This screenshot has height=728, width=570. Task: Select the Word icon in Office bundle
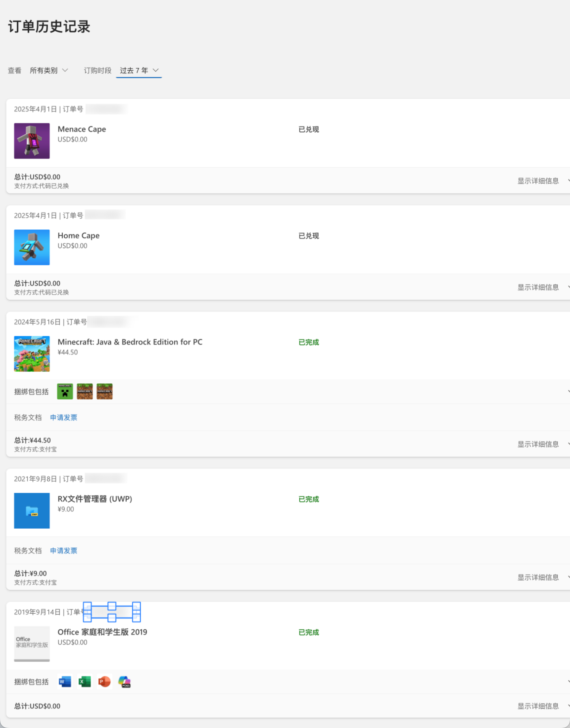(x=65, y=682)
